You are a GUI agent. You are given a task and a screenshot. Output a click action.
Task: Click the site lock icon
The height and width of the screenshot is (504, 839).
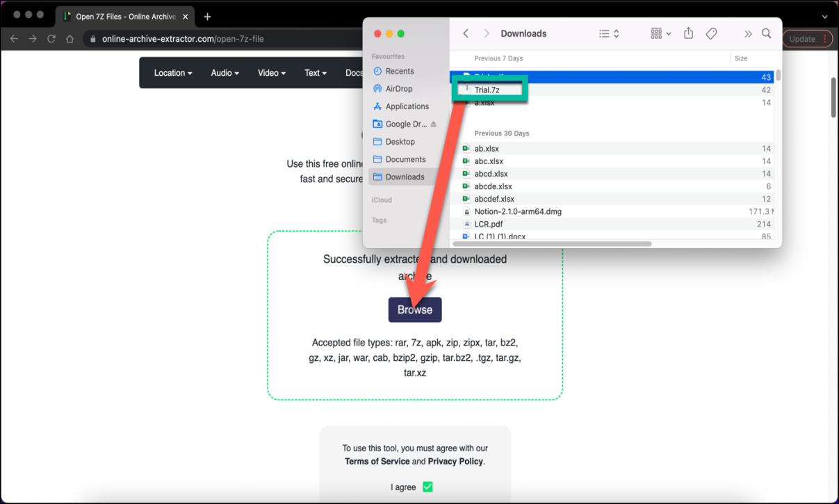[x=92, y=39]
